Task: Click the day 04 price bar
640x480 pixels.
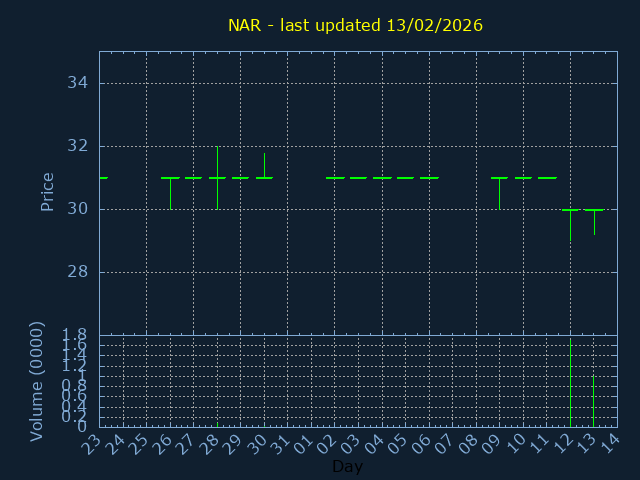Action: click(382, 178)
